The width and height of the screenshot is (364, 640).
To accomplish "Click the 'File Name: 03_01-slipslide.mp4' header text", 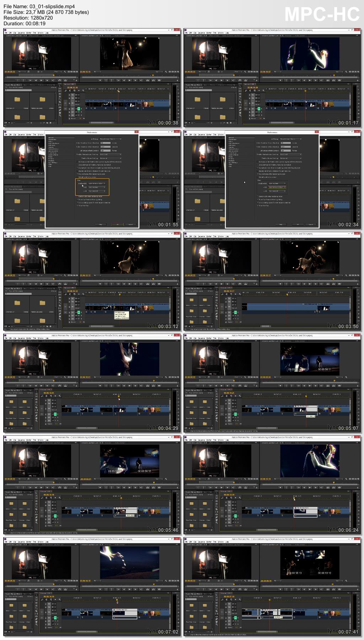I will (39, 6).
